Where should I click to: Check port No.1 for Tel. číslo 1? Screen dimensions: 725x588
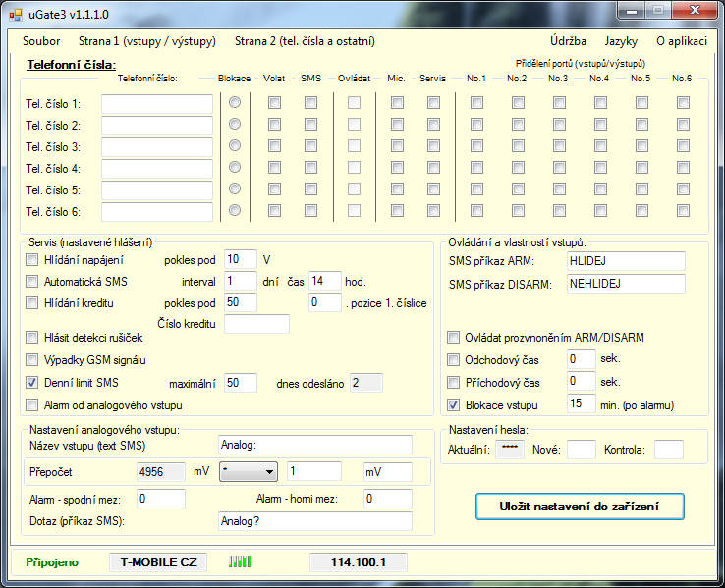[x=476, y=102]
